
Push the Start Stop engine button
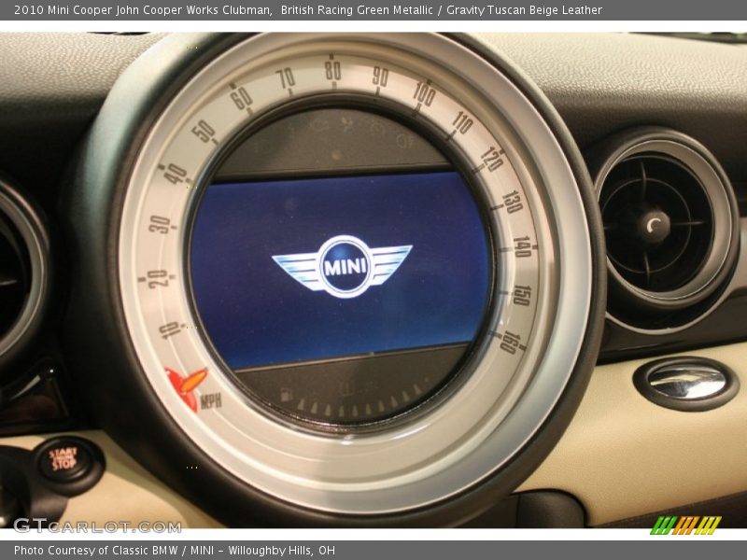[x=63, y=459]
